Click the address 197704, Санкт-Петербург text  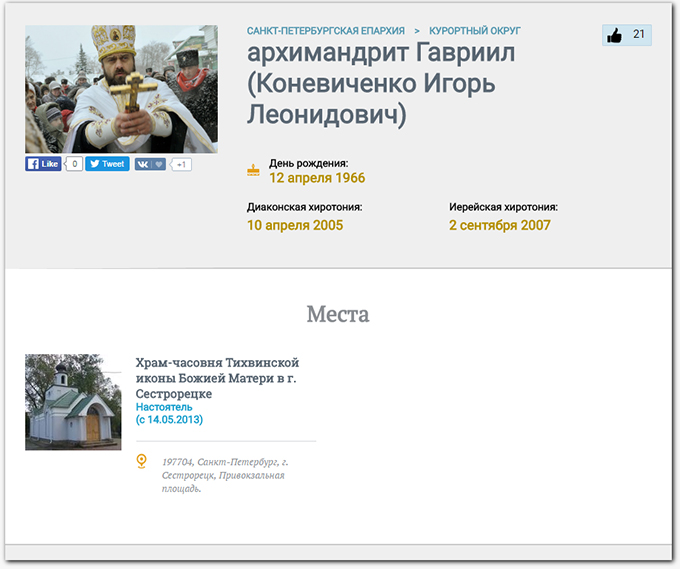(225, 475)
